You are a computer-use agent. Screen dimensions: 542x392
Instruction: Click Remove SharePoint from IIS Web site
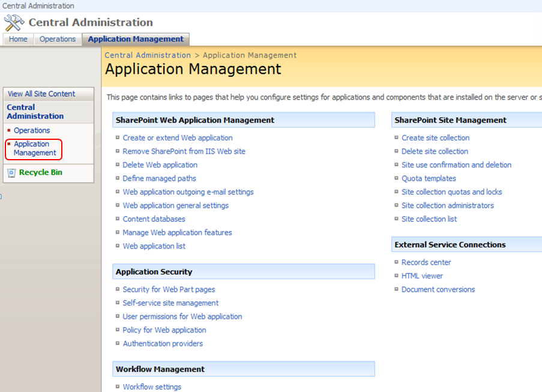pos(184,151)
